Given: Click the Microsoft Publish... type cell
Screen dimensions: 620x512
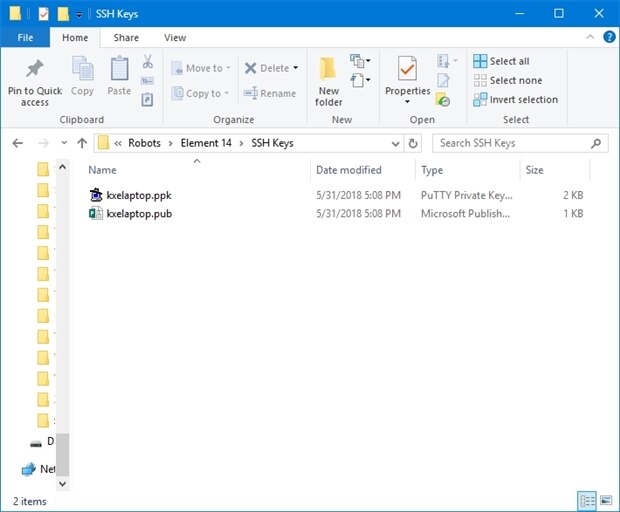Looking at the screenshot, I should [x=465, y=214].
